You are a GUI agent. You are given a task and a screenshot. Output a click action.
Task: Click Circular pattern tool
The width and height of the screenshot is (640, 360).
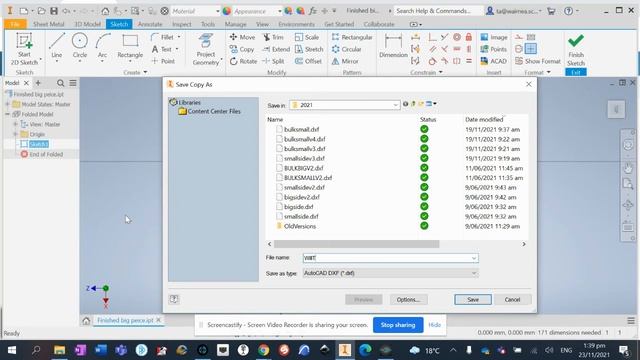347,49
